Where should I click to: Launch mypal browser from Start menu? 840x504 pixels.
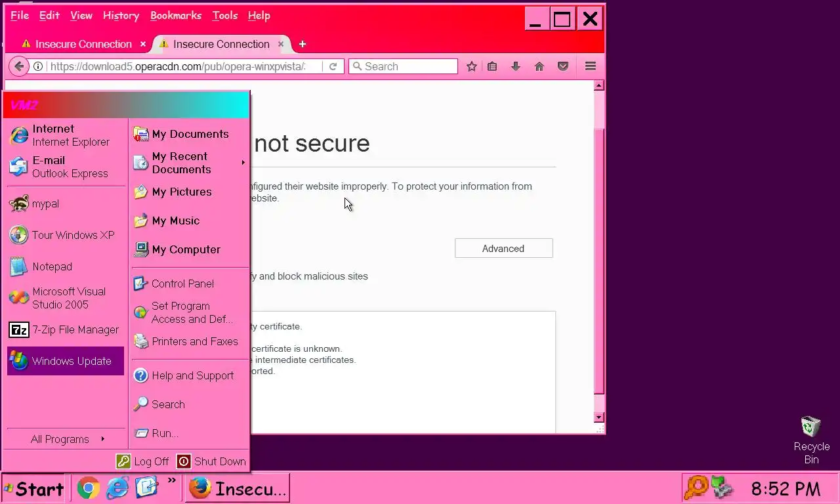coord(66,203)
